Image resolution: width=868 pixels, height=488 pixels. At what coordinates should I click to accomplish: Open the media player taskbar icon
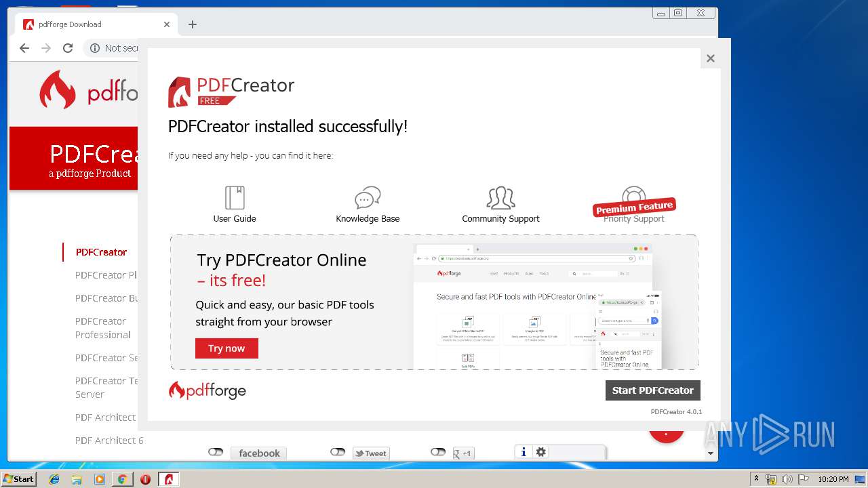tap(100, 479)
